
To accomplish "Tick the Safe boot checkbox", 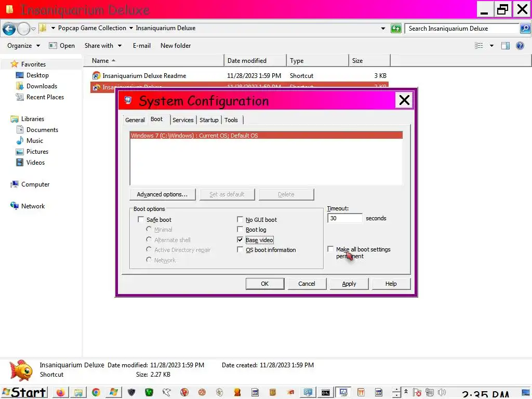I will (x=141, y=220).
